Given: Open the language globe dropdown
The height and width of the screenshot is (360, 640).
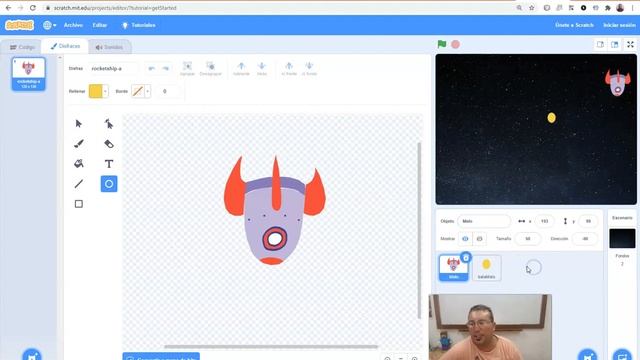Looking at the screenshot, I should [49, 25].
